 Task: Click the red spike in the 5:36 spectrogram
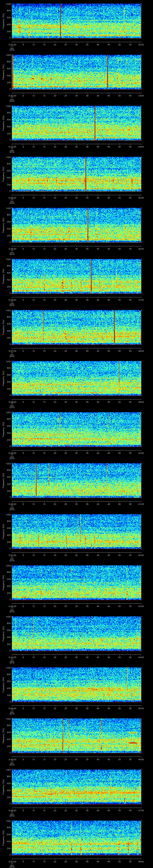point(91,276)
